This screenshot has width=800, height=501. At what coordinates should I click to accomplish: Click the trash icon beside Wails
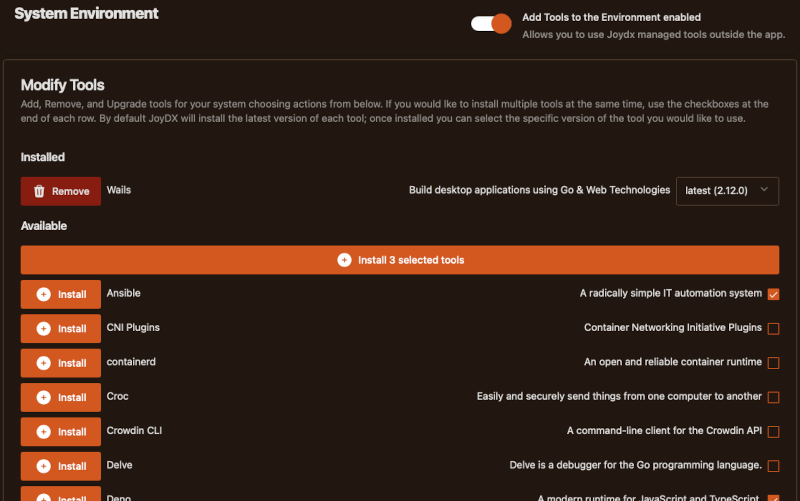tap(39, 191)
